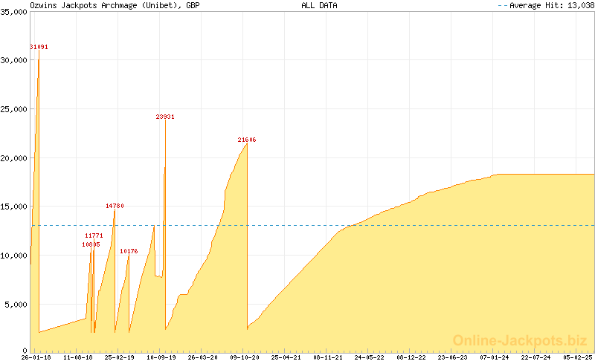This screenshot has width=595, height=364.
Task: Click the 5,000 y-axis label
Action: point(16,305)
